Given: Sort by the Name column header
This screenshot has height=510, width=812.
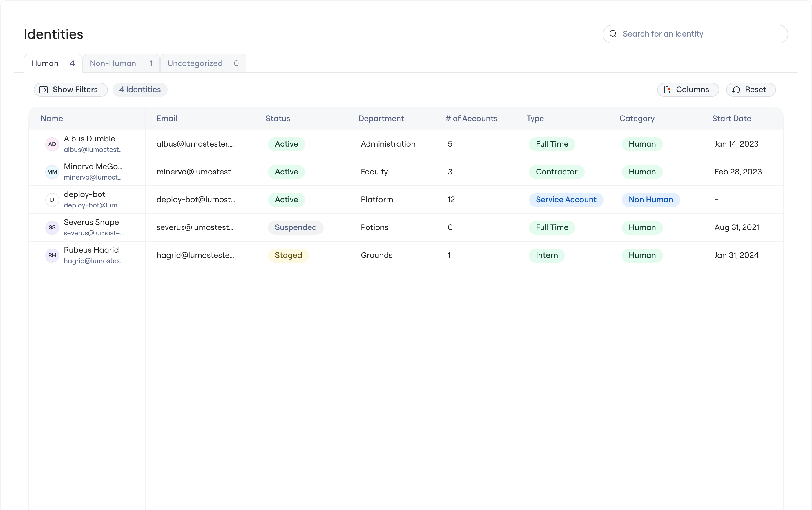Looking at the screenshot, I should coord(52,119).
